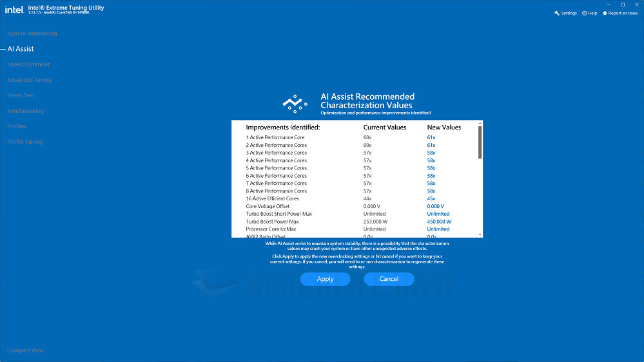Switch to Benchmarking section
Screen dimensions: 644x362
pyautogui.click(x=25, y=111)
